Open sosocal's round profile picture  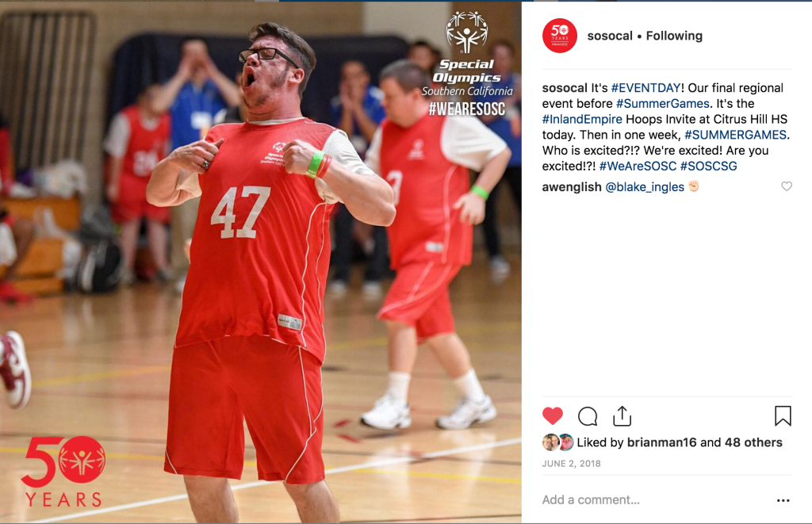click(559, 36)
